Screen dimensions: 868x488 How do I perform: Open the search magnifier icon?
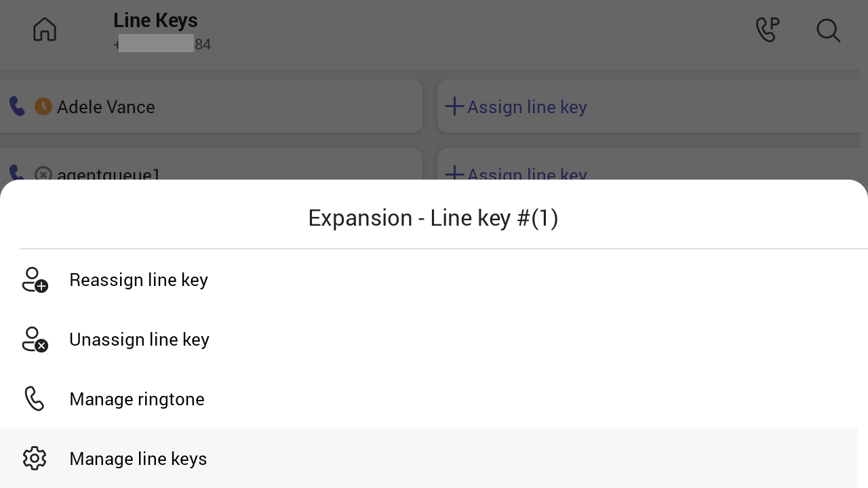coord(829,30)
